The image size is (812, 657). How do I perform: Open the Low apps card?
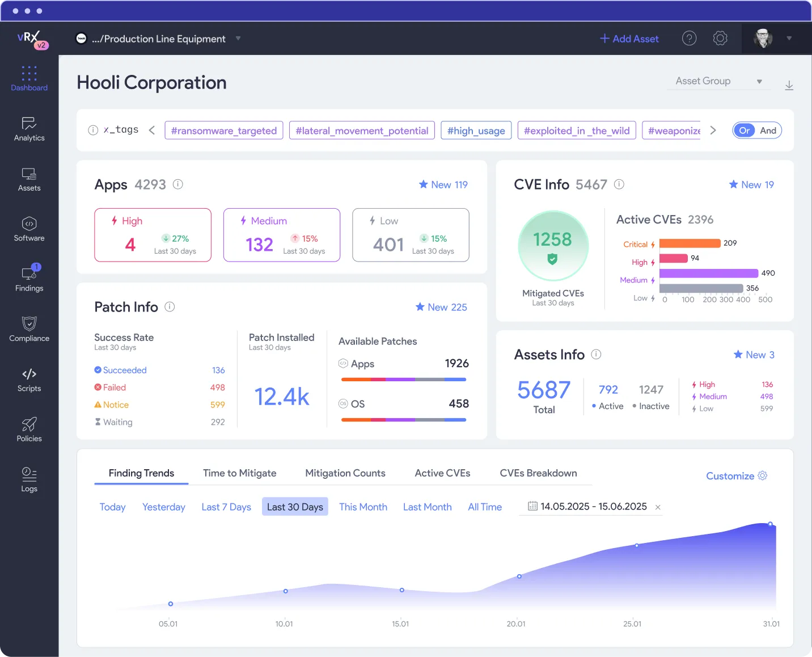click(411, 235)
